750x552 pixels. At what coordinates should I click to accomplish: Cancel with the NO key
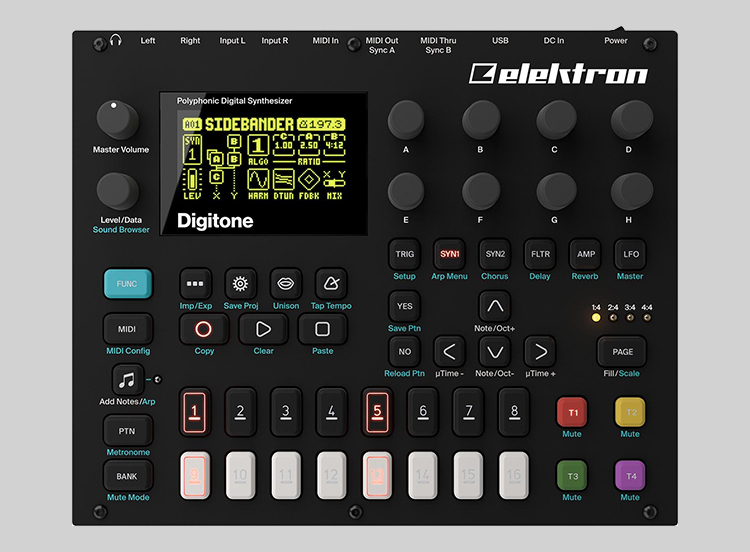404,352
